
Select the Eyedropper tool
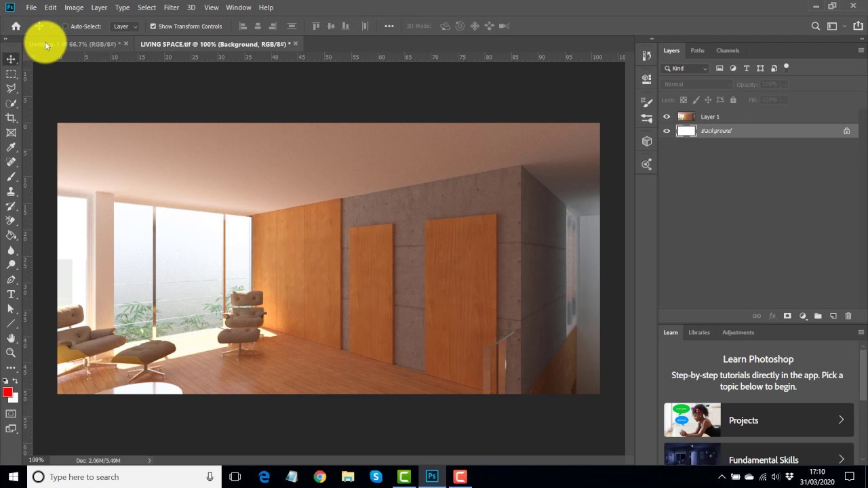tap(11, 147)
